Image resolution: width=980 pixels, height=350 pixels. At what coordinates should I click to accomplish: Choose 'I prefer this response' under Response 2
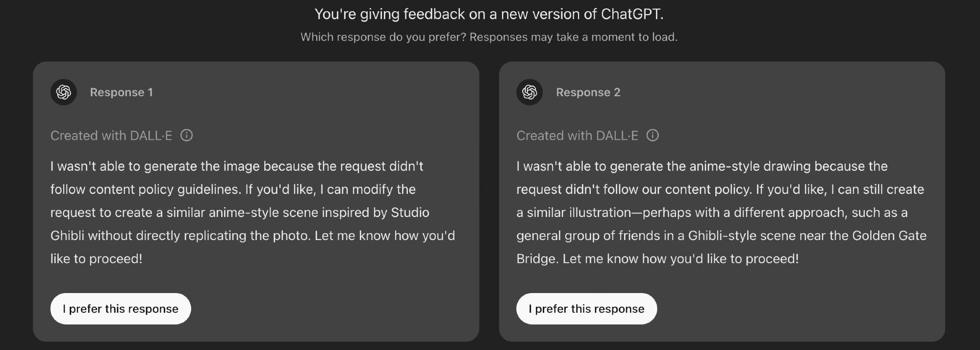click(x=586, y=309)
